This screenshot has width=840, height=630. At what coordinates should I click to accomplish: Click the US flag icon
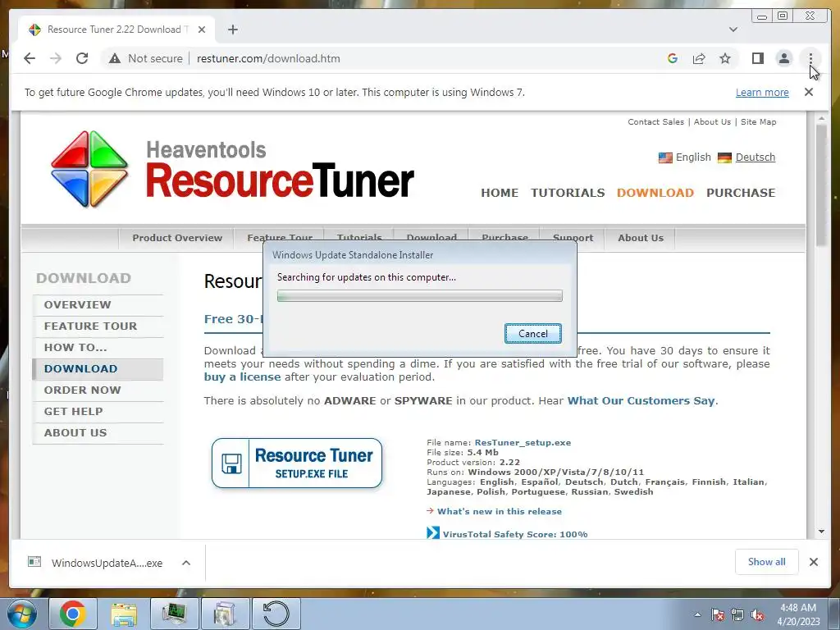pyautogui.click(x=665, y=157)
